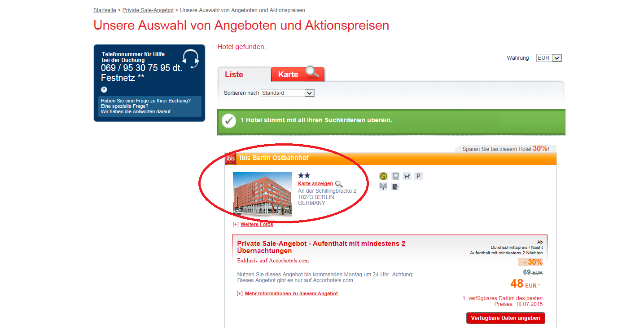Open Mehr Informationen zu diesem Angebot link
The height and width of the screenshot is (328, 644).
coord(291,293)
